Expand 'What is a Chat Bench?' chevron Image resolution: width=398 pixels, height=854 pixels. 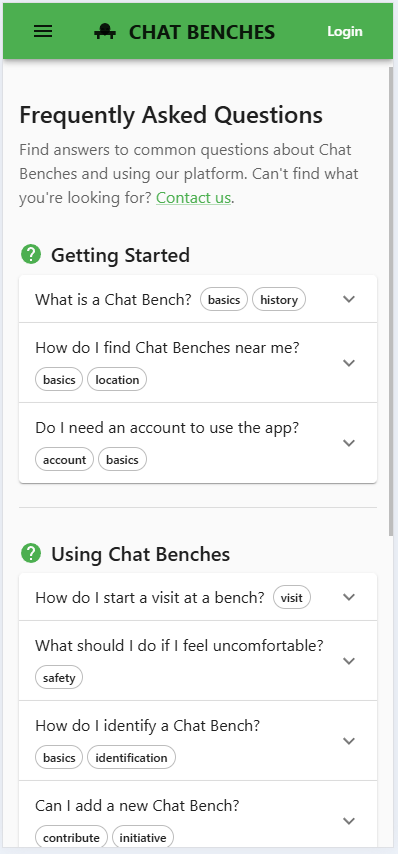pyautogui.click(x=349, y=298)
